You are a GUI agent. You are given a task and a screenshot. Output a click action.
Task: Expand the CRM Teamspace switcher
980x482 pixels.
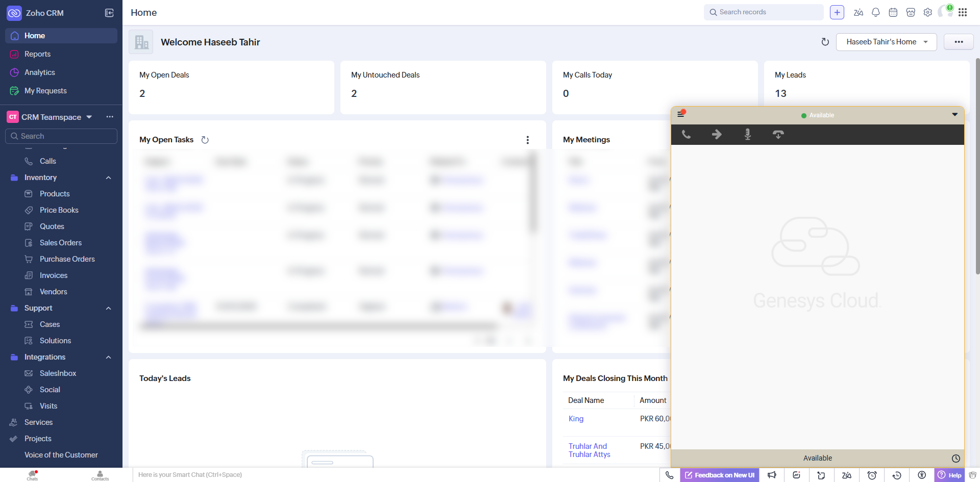(x=89, y=117)
